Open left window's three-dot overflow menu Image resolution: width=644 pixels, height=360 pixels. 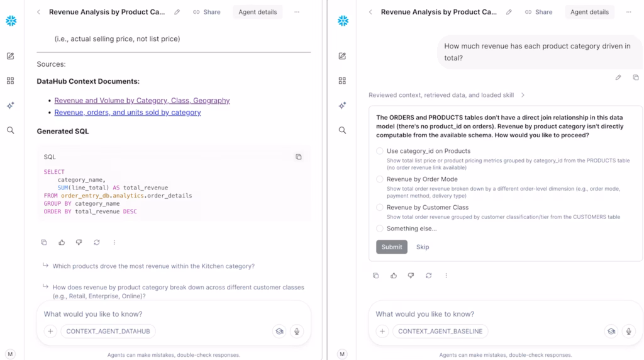(297, 12)
